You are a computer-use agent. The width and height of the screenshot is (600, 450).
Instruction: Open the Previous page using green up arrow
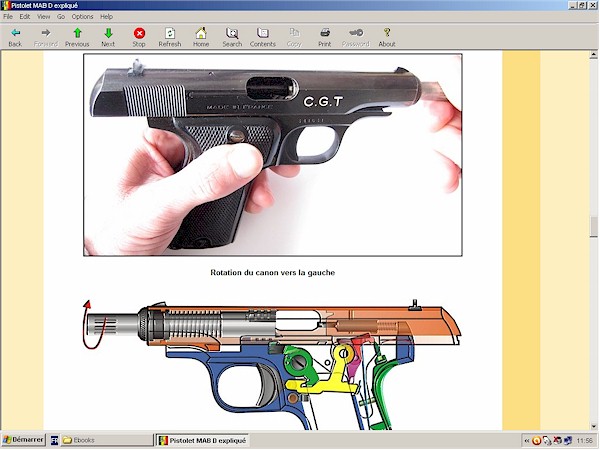click(x=77, y=37)
